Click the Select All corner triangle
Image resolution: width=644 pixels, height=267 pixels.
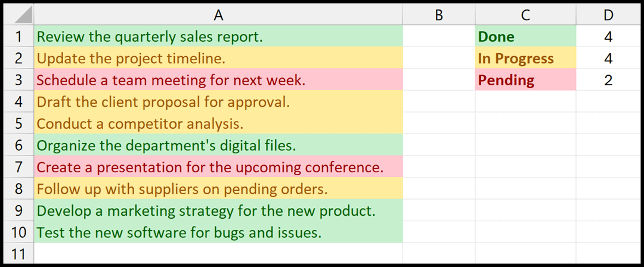coord(19,15)
